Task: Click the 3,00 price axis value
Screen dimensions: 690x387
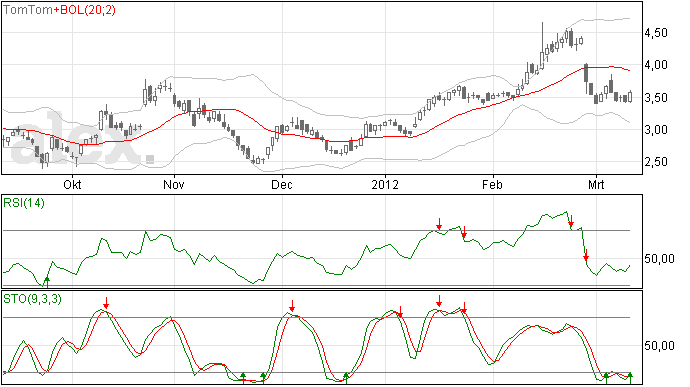Action: coord(656,129)
